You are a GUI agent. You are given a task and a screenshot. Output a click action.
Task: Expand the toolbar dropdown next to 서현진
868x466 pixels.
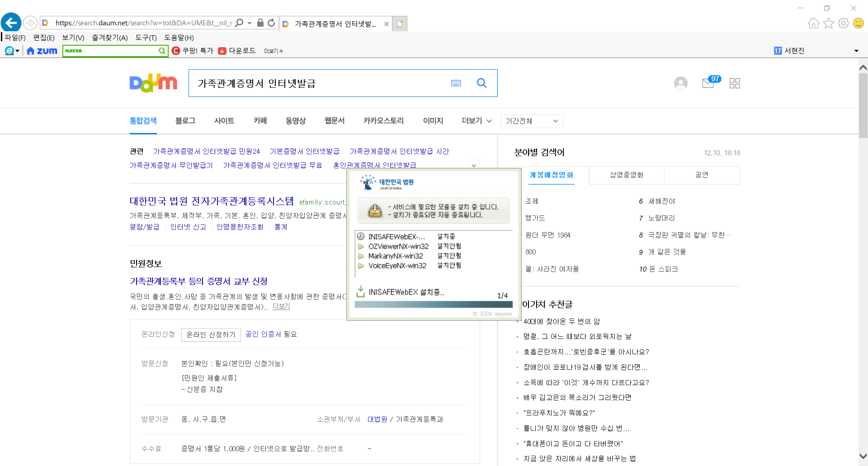856,51
